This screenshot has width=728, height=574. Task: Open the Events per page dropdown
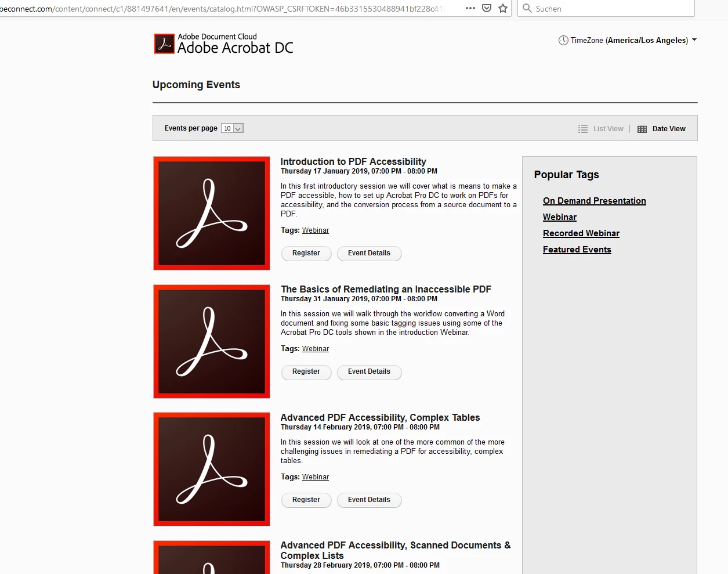(x=232, y=128)
